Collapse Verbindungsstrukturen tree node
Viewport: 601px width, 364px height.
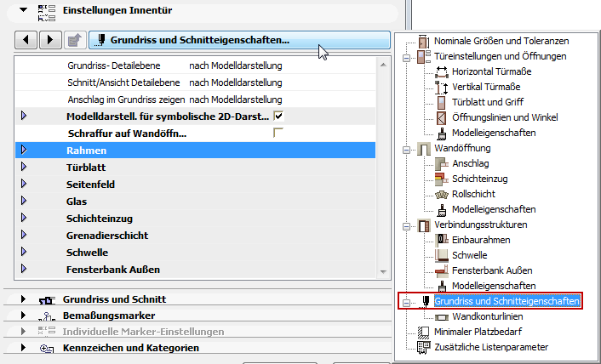(406, 226)
